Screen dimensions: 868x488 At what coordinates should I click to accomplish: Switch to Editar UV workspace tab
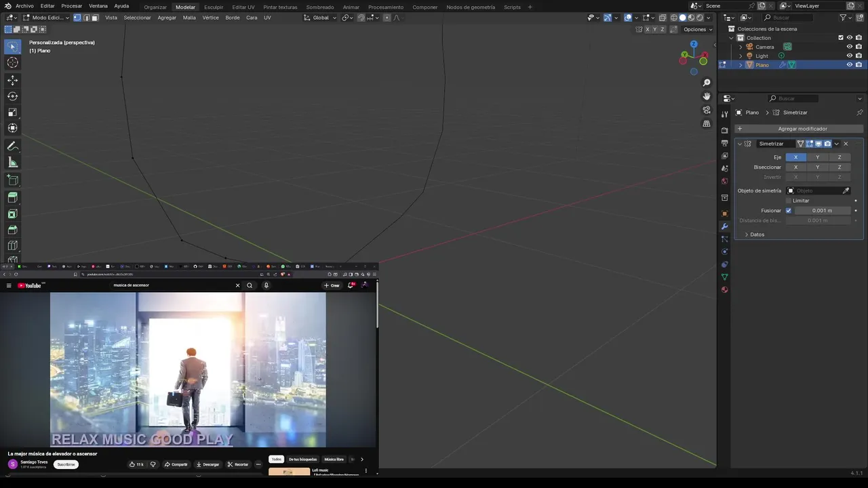(243, 7)
